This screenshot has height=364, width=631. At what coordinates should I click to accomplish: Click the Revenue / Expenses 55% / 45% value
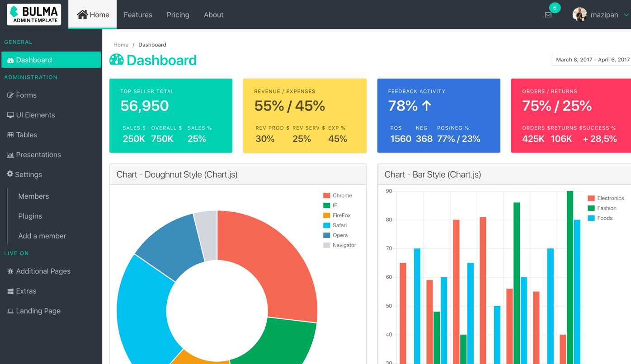click(290, 106)
